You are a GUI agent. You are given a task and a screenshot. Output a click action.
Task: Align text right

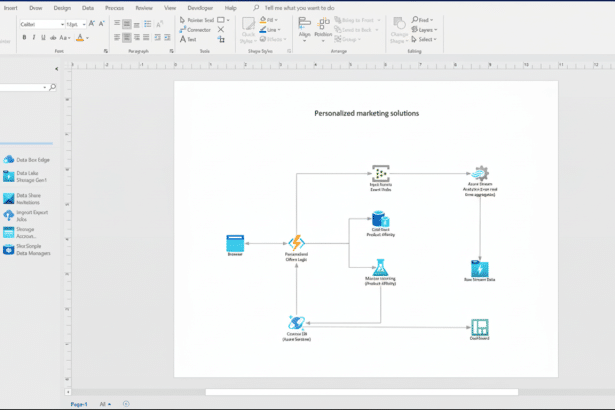(136, 37)
